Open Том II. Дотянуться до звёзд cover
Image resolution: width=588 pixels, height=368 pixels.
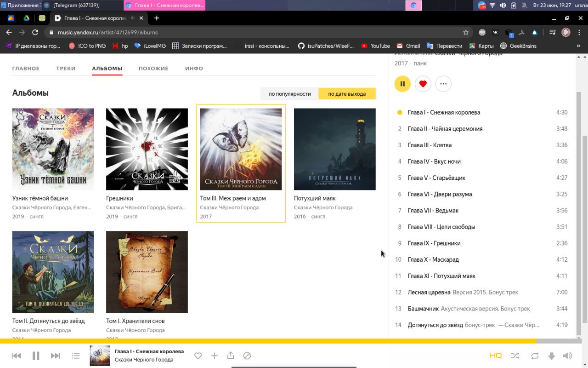[x=53, y=272]
